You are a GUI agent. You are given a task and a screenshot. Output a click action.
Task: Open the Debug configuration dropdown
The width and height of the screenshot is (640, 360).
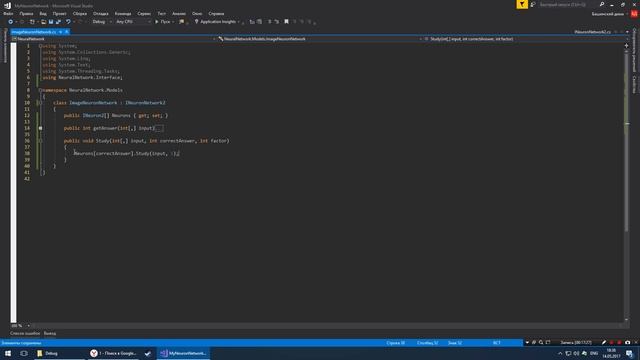pos(102,22)
